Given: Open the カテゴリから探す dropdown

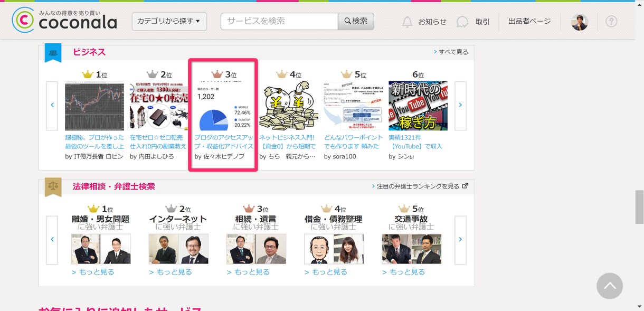Looking at the screenshot, I should point(169,21).
